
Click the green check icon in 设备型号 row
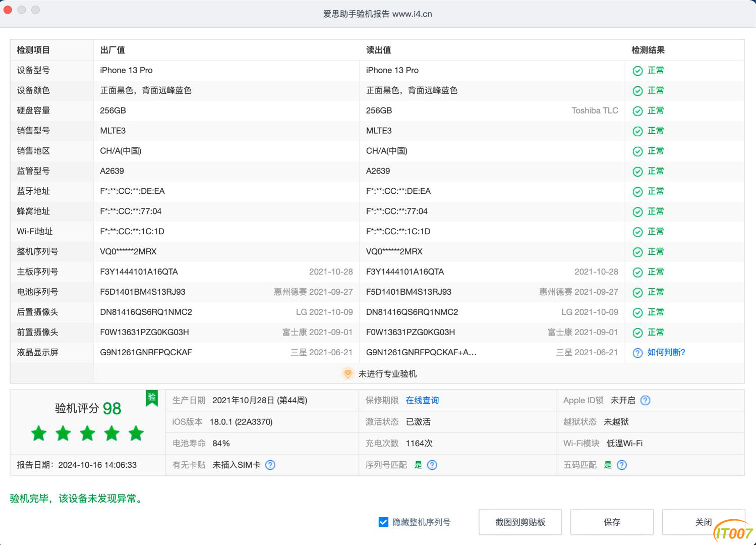pyautogui.click(x=637, y=71)
